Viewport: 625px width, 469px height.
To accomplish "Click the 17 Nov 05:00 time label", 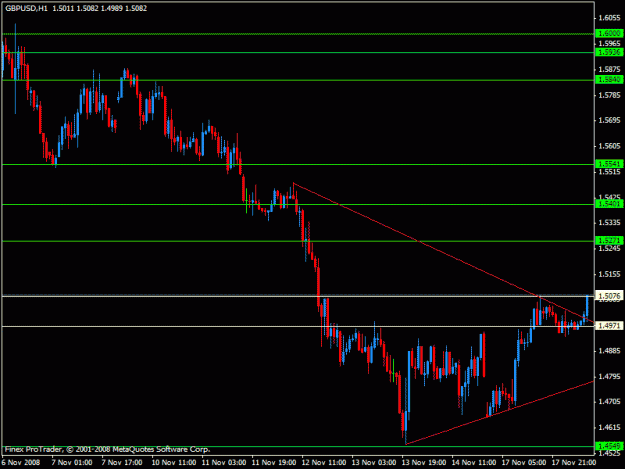I will [x=524, y=462].
